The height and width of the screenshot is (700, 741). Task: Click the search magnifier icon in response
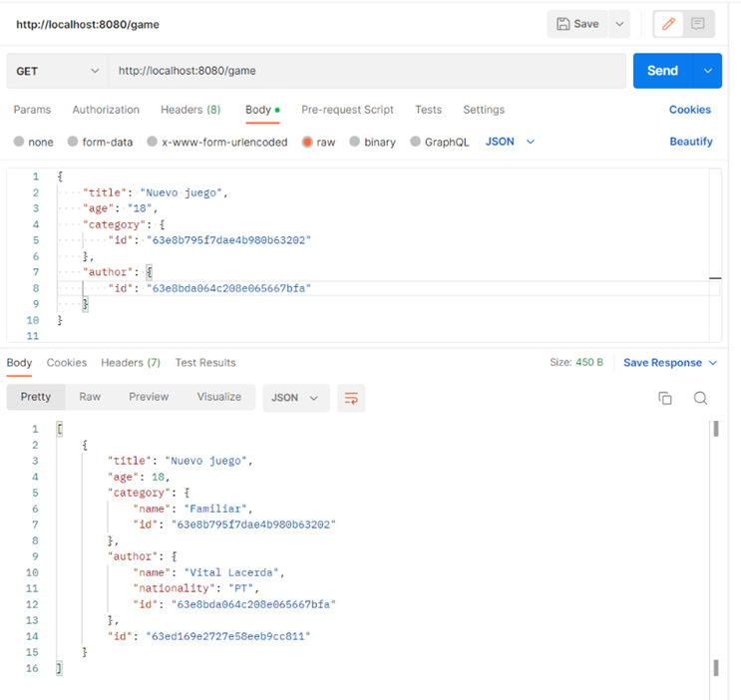700,398
